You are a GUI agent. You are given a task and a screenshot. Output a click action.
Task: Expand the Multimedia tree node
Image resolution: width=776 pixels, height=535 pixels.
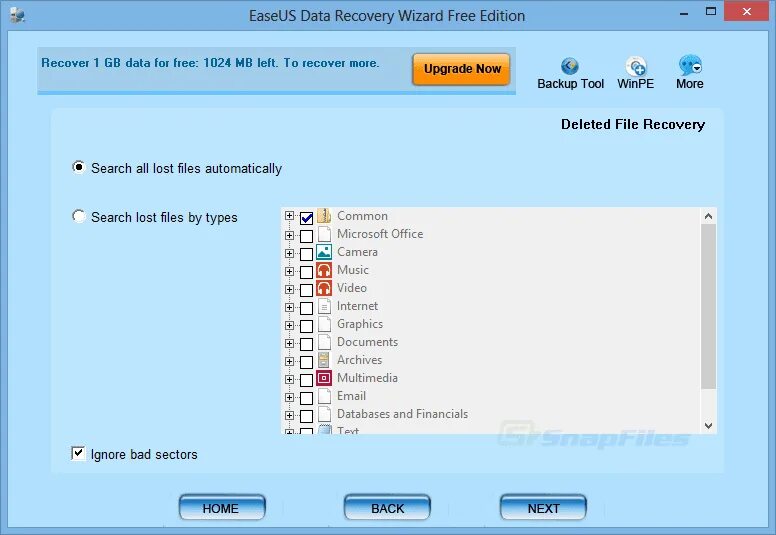tap(290, 380)
